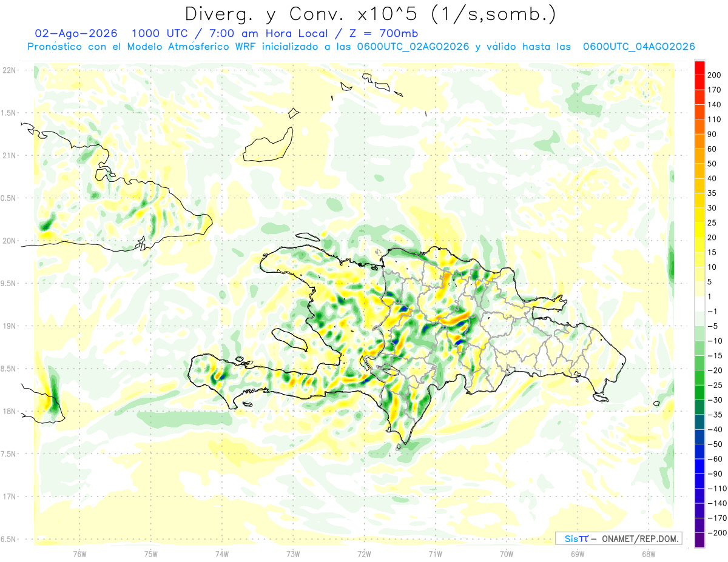Click the '17N' latitude label

tap(8, 497)
